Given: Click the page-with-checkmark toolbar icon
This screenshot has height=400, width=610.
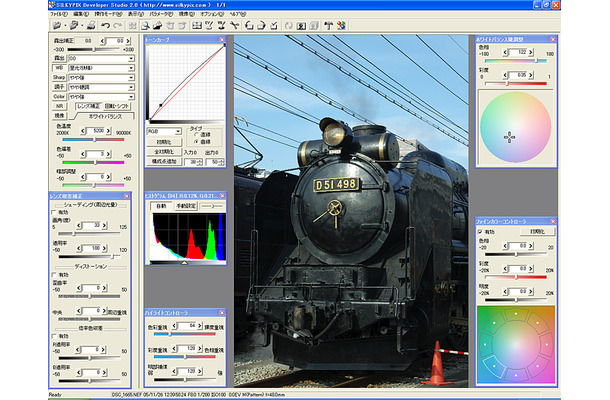Looking at the screenshot, I should [x=274, y=26].
